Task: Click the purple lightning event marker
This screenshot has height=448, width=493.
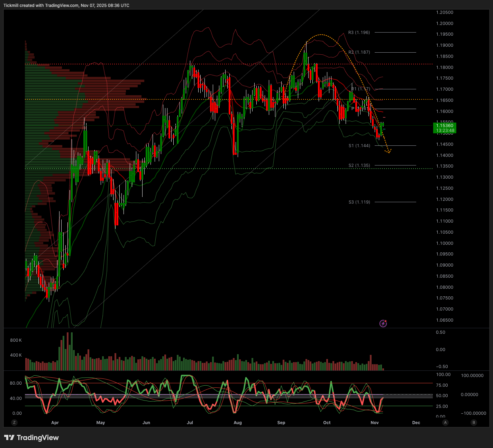Action: click(x=383, y=323)
